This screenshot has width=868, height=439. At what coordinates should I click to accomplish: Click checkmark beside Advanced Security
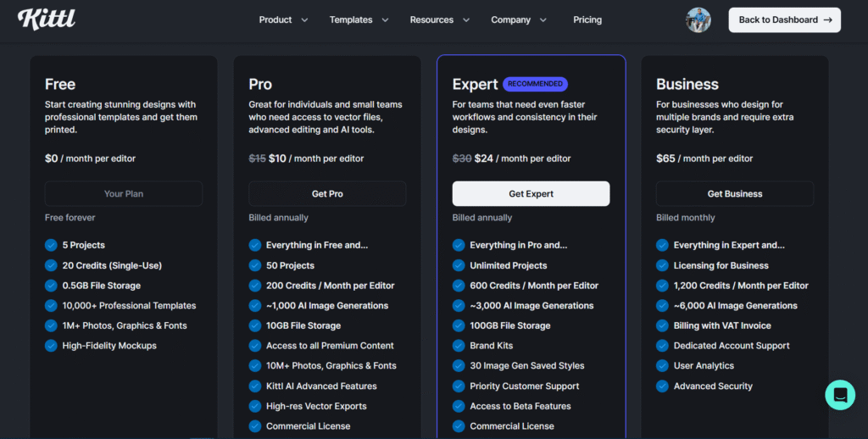(662, 386)
